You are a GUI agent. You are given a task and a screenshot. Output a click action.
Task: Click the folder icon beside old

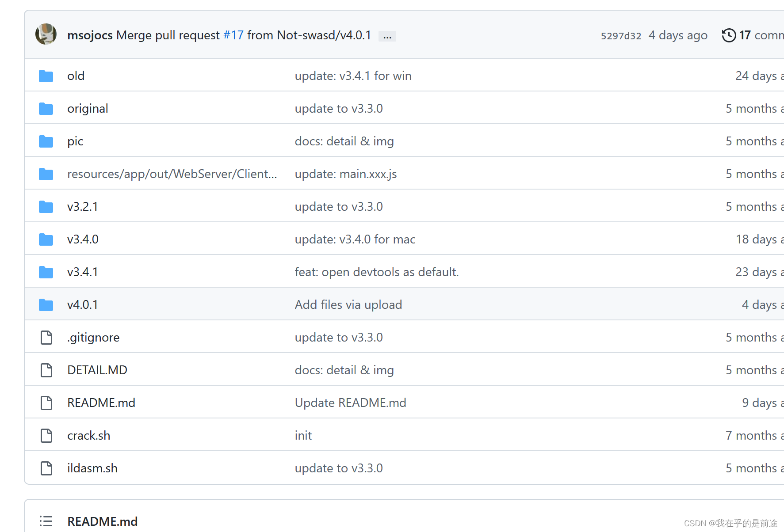tap(46, 76)
